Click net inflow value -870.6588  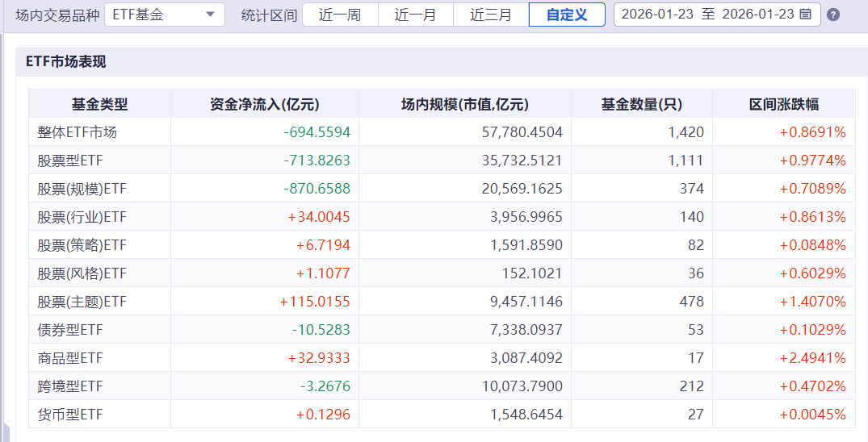[317, 189]
